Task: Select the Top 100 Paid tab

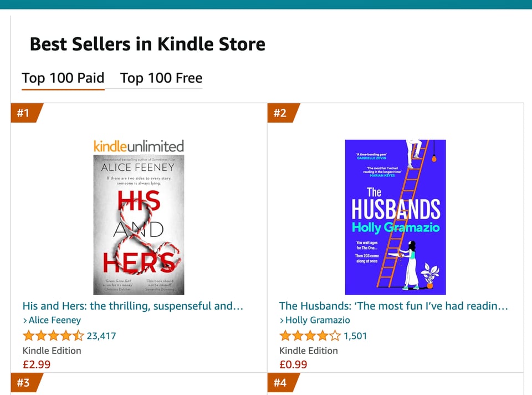Action: click(x=63, y=78)
